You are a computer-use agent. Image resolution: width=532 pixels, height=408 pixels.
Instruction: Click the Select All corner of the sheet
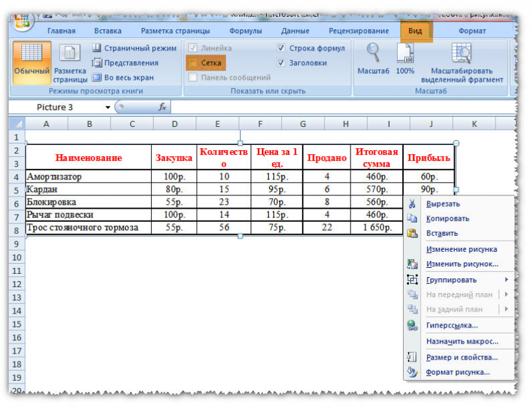tap(17, 124)
